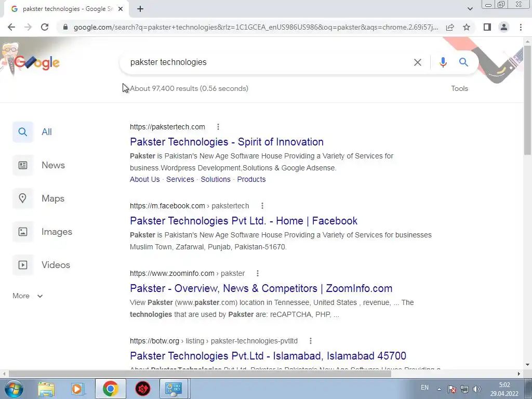
Task: Open the Solutions sitelink
Action: pos(216,179)
